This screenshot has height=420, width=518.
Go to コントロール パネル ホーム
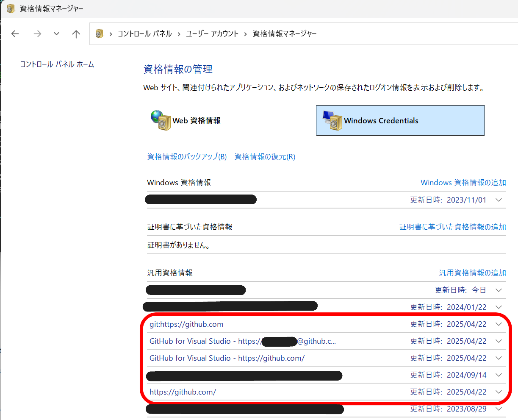tap(57, 64)
